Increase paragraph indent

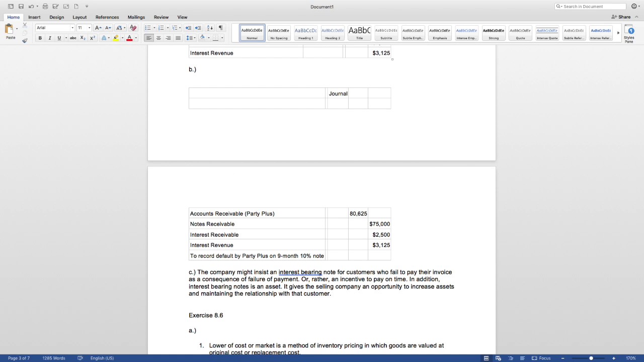pyautogui.click(x=198, y=28)
